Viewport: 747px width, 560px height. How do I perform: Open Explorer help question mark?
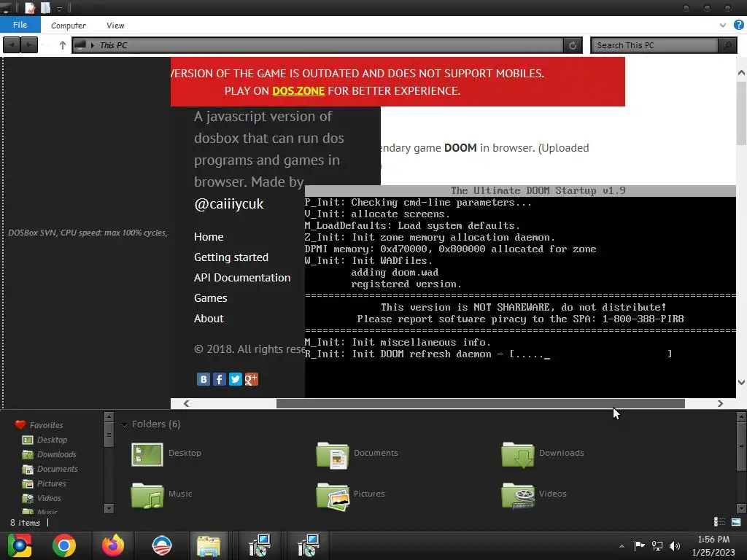(x=739, y=25)
